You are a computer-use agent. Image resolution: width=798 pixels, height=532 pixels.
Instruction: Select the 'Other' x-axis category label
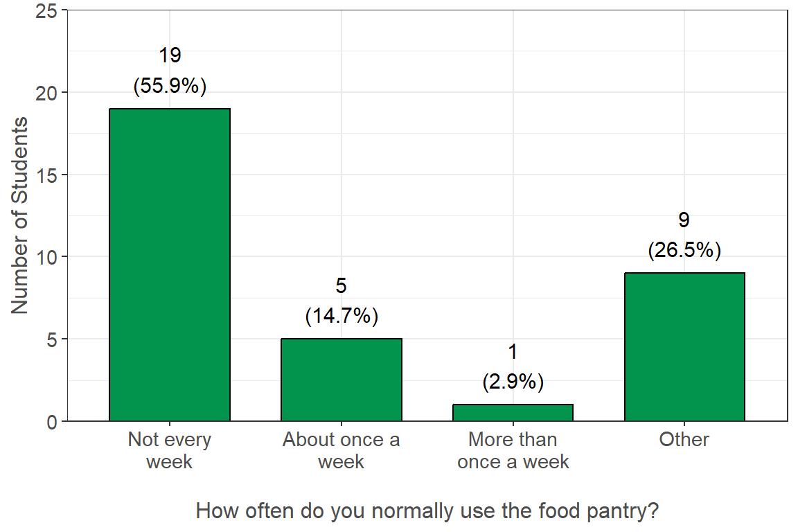point(684,439)
